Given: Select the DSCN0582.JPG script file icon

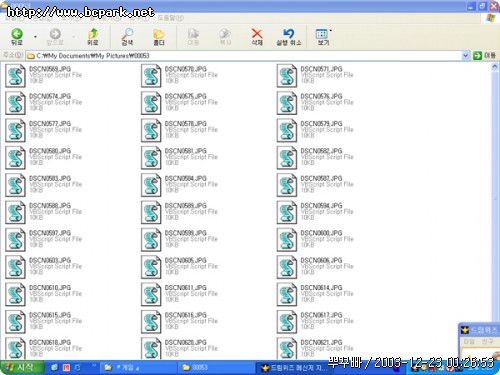Looking at the screenshot, I should tap(287, 158).
